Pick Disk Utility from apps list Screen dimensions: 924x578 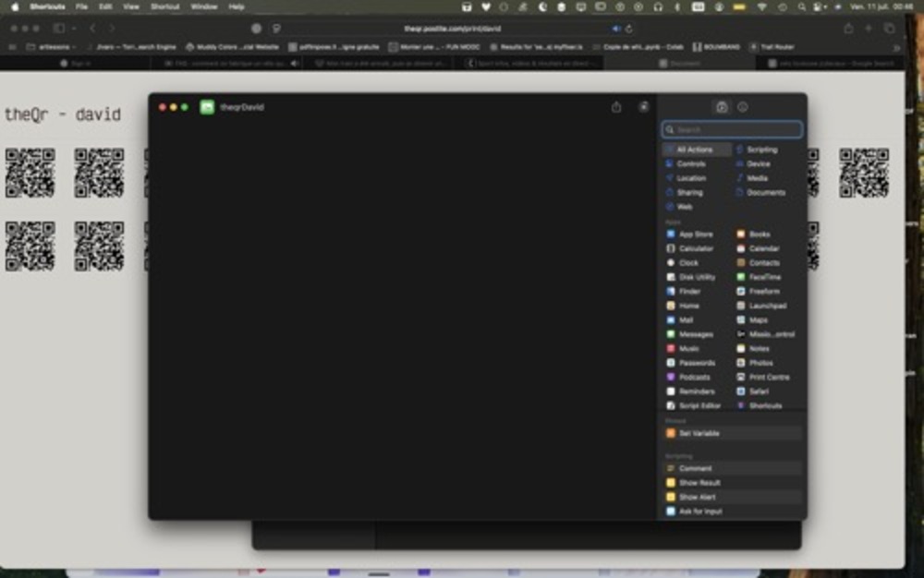pyautogui.click(x=696, y=277)
